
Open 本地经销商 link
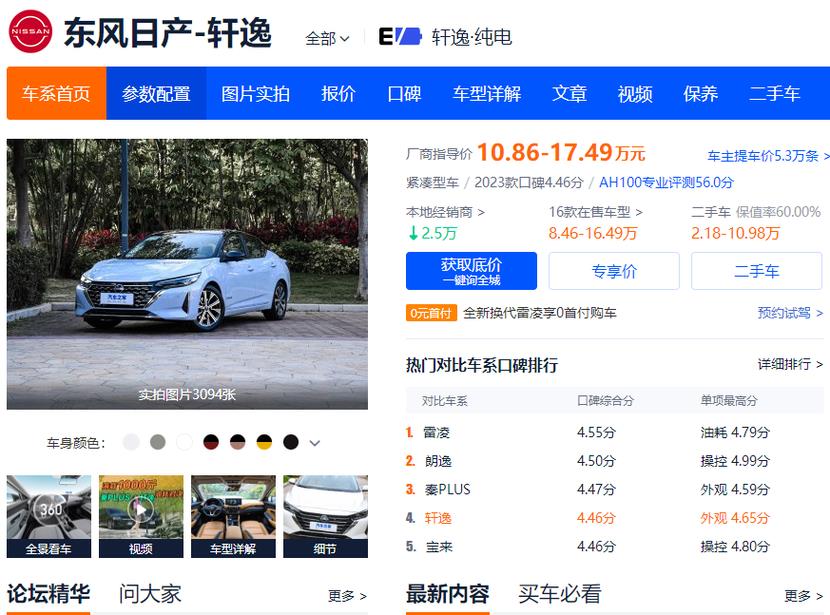pos(445,212)
